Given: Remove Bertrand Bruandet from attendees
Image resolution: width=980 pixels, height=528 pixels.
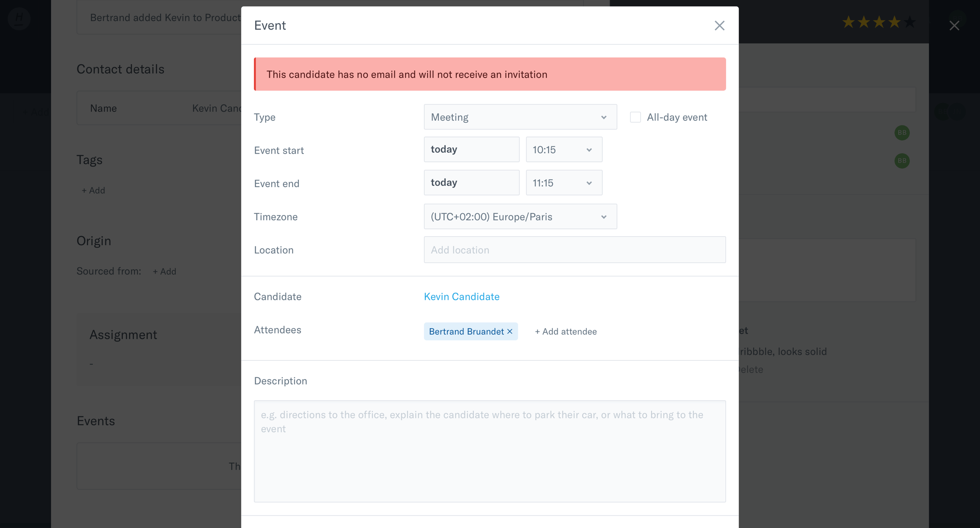Looking at the screenshot, I should point(510,331).
